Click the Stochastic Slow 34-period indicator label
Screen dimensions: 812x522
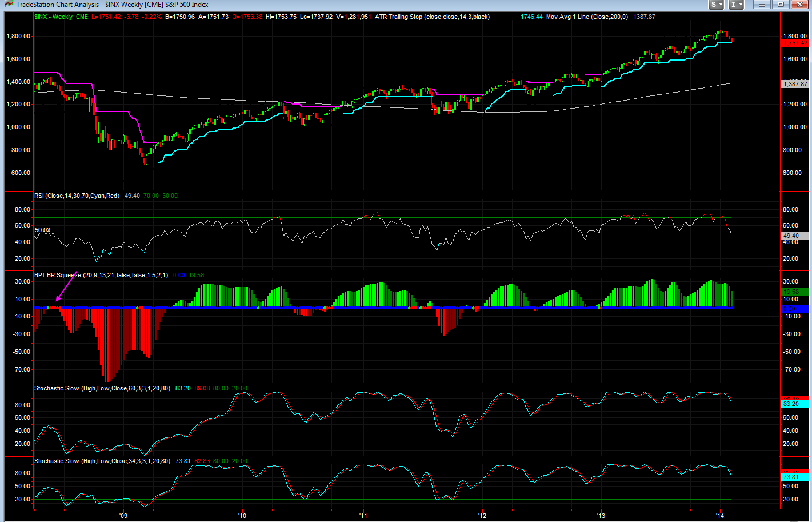click(x=102, y=461)
